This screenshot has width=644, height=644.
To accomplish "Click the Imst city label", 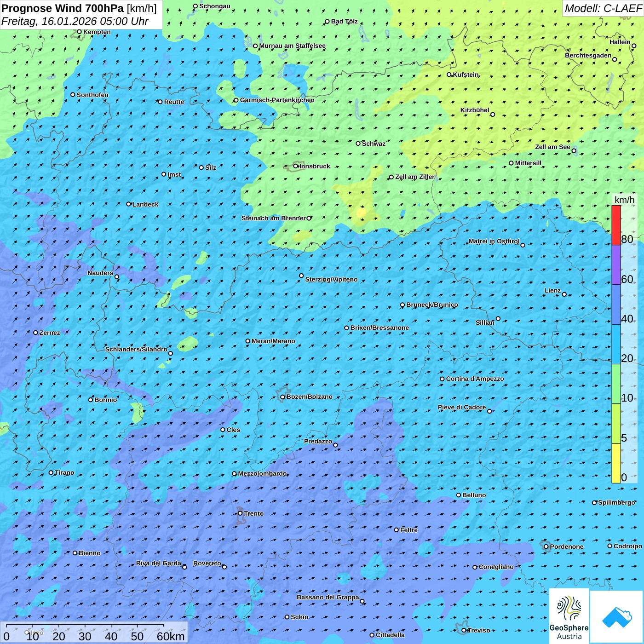I will pos(174,174).
